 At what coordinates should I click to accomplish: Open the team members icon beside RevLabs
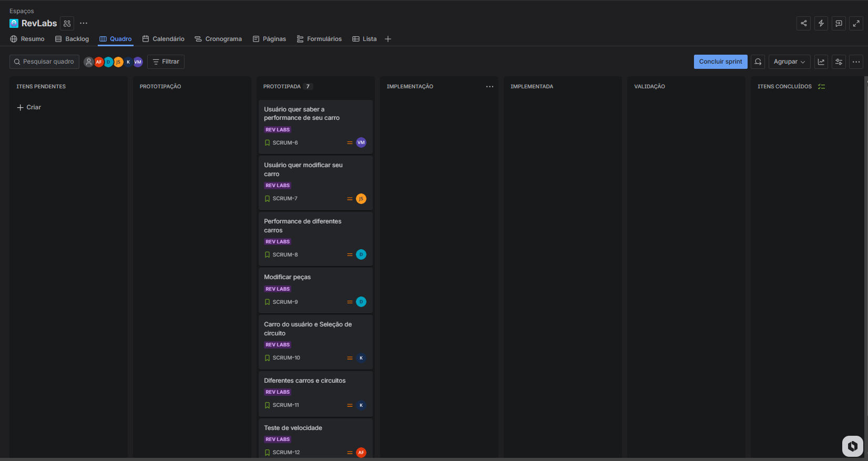pyautogui.click(x=67, y=23)
